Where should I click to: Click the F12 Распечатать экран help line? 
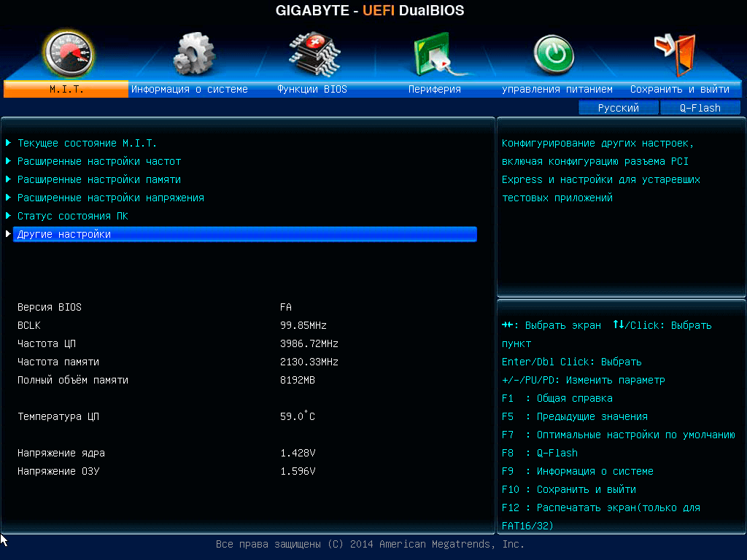click(601, 517)
